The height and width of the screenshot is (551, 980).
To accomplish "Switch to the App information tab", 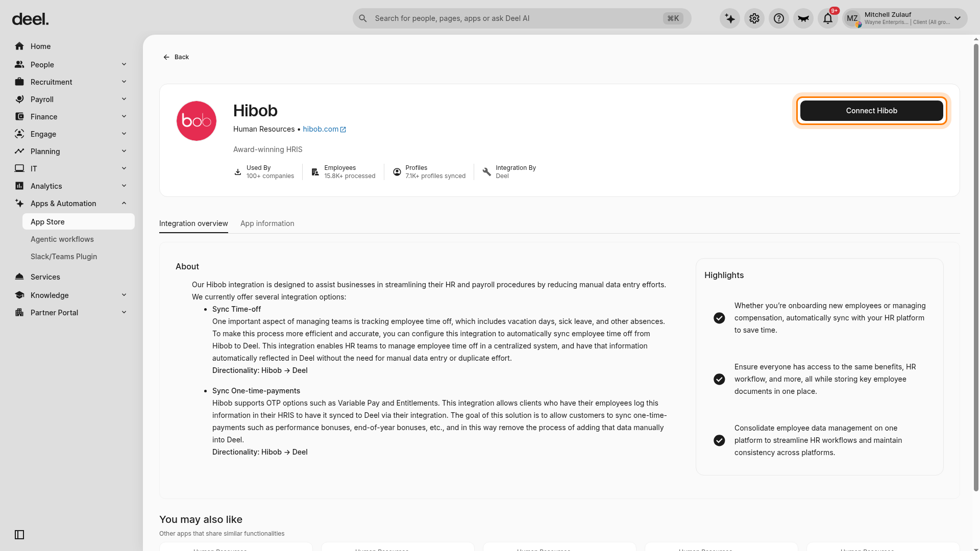I will click(x=267, y=223).
